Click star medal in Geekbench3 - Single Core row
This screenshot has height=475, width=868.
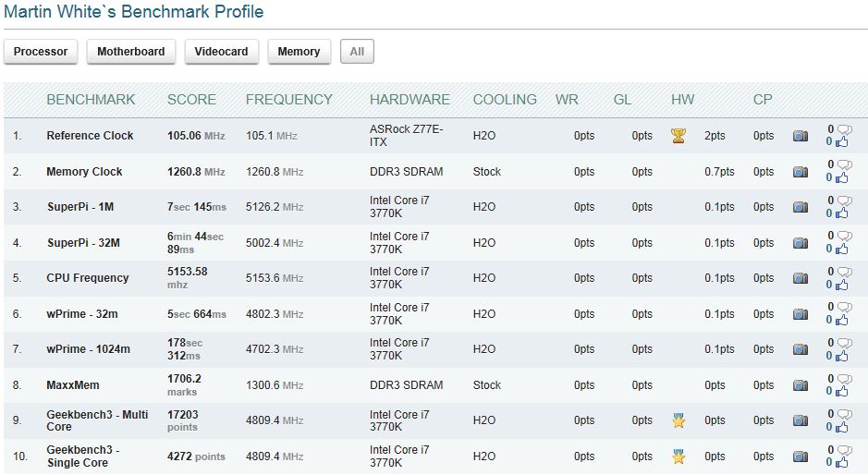(679, 457)
